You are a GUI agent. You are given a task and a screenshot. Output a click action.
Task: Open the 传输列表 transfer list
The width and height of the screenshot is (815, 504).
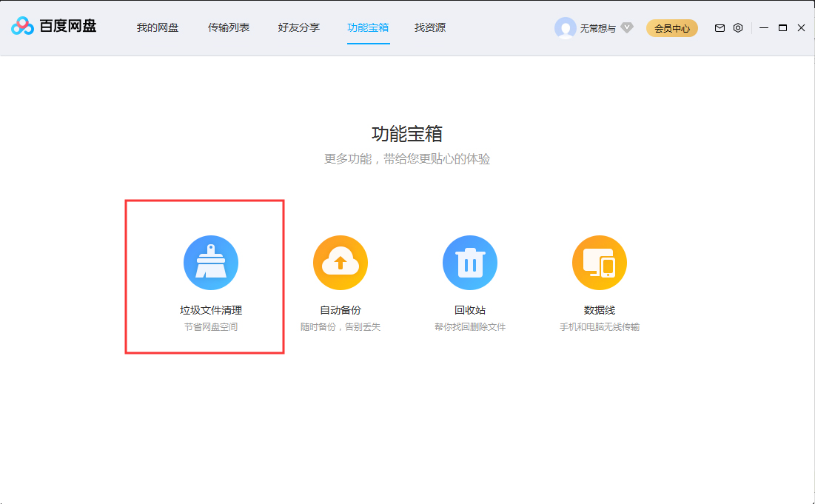[x=229, y=27]
